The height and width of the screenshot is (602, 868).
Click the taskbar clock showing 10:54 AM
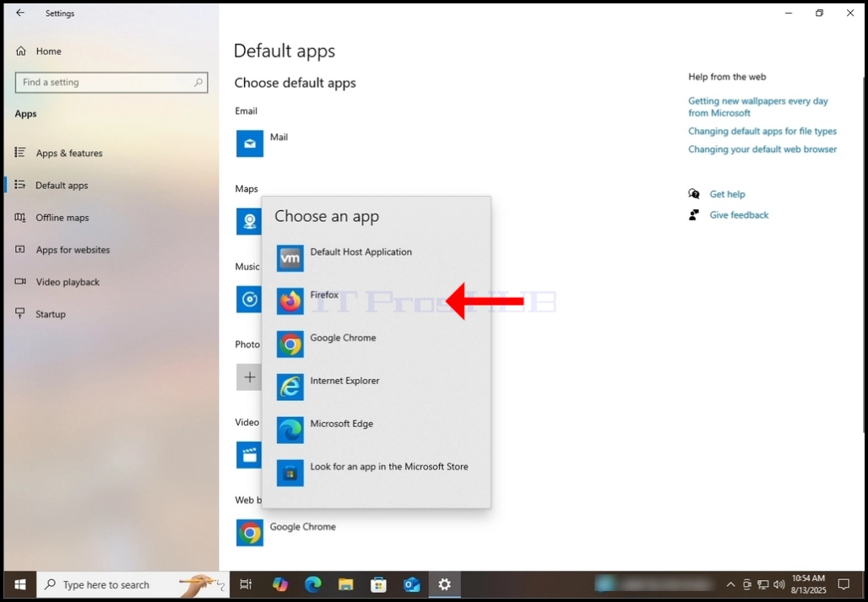pos(809,584)
